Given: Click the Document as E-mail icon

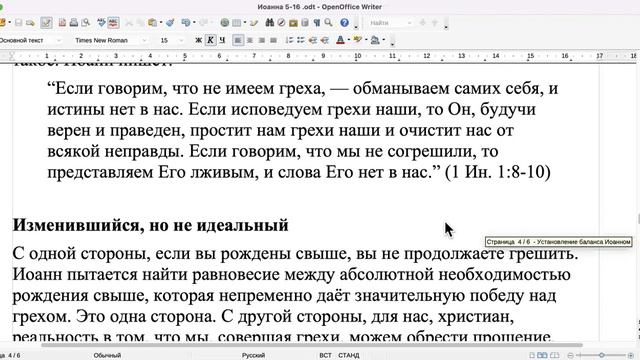Looking at the screenshot, I should tap(30, 23).
